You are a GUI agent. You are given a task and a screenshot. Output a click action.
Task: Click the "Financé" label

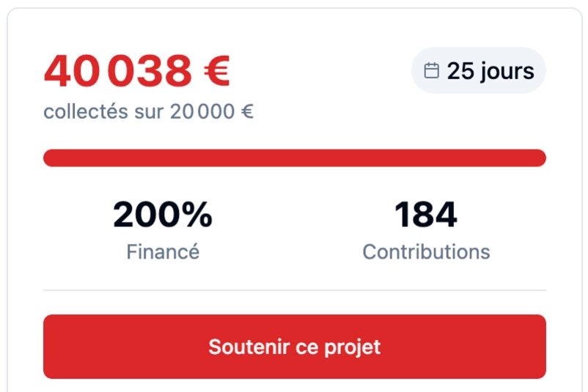point(163,252)
